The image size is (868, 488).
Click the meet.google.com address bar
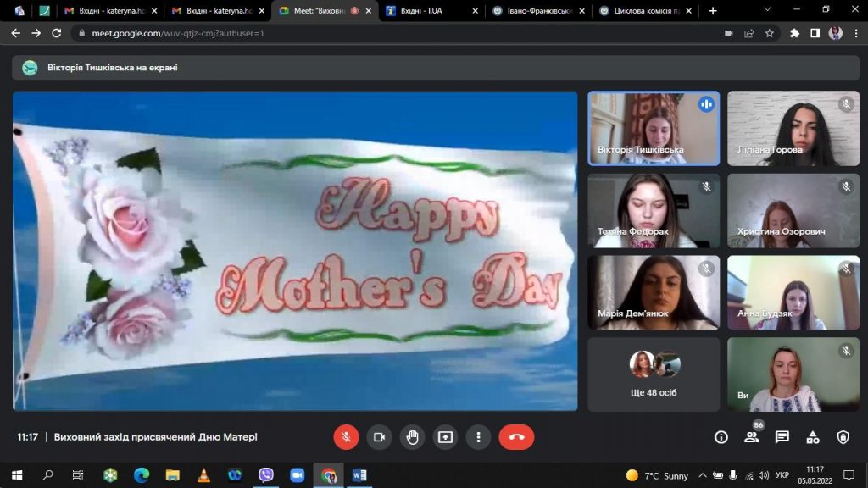pyautogui.click(x=339, y=33)
